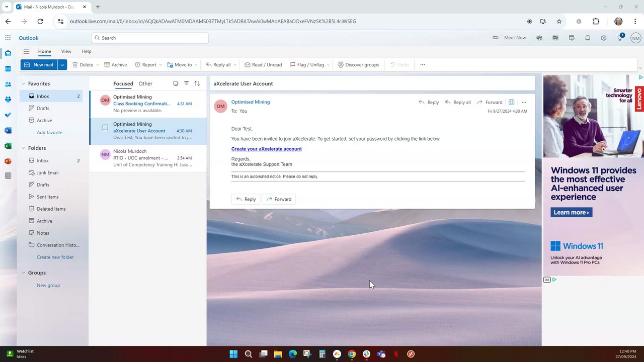
Task: Switch to the Home ribbon tab
Action: coord(44,51)
